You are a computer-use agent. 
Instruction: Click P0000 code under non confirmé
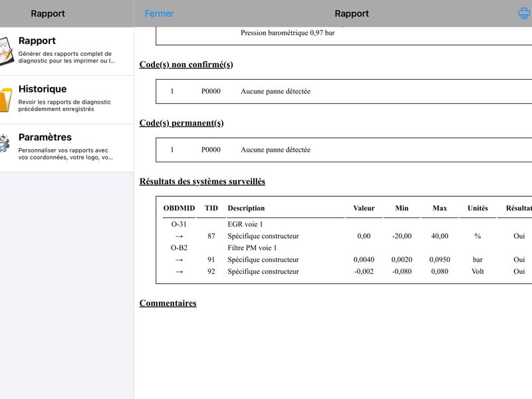point(211,91)
